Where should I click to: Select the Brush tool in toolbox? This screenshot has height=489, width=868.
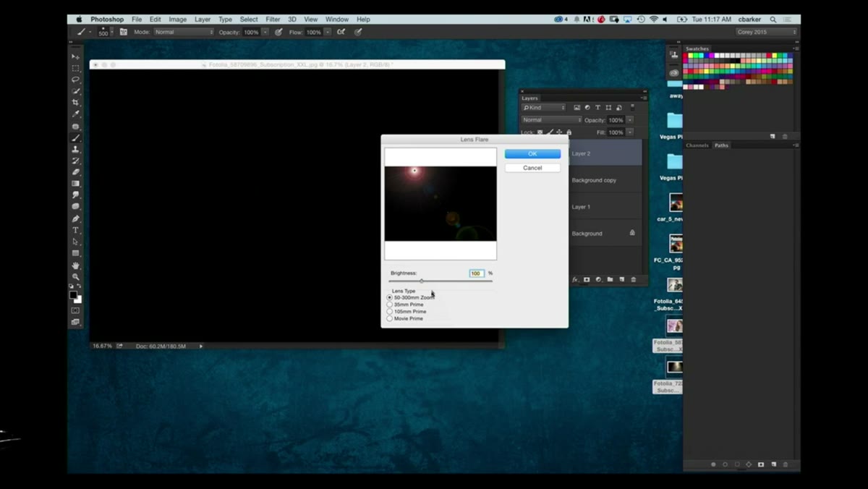tap(75, 137)
